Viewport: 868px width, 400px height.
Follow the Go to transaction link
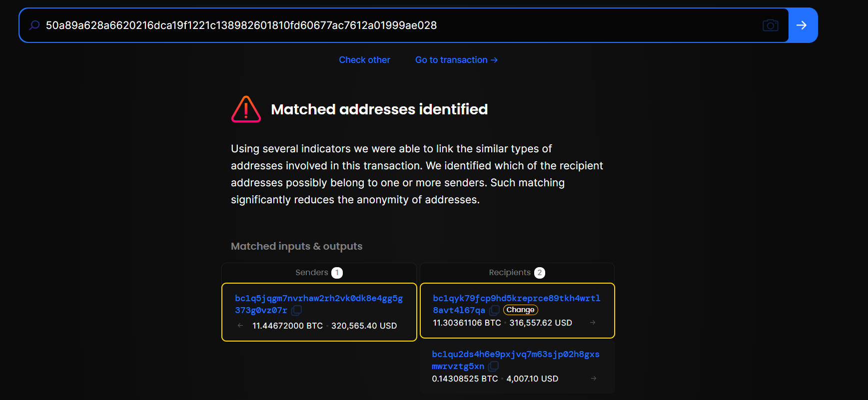coord(456,60)
